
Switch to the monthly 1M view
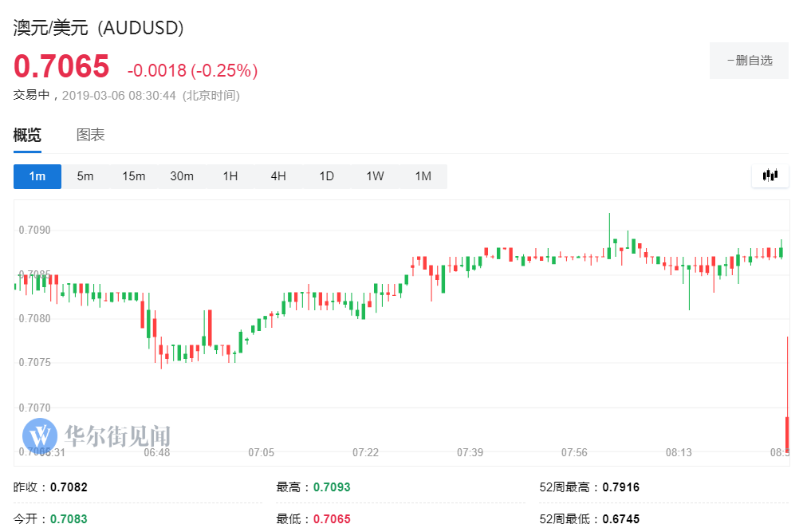[423, 175]
